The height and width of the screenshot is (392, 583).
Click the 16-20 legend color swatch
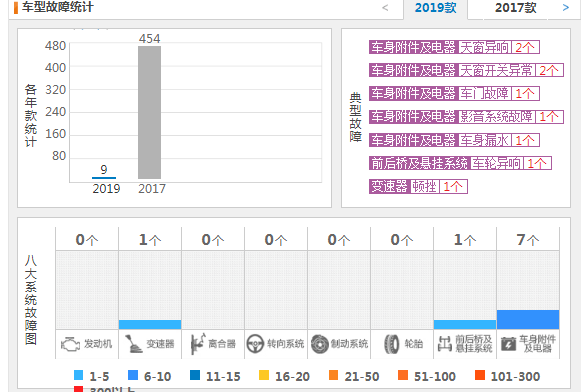coord(264,375)
